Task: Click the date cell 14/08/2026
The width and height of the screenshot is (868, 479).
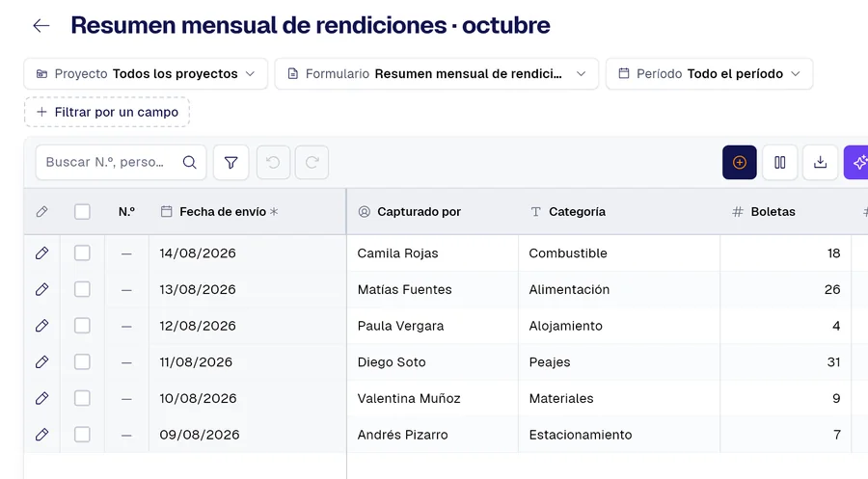Action: [x=248, y=253]
